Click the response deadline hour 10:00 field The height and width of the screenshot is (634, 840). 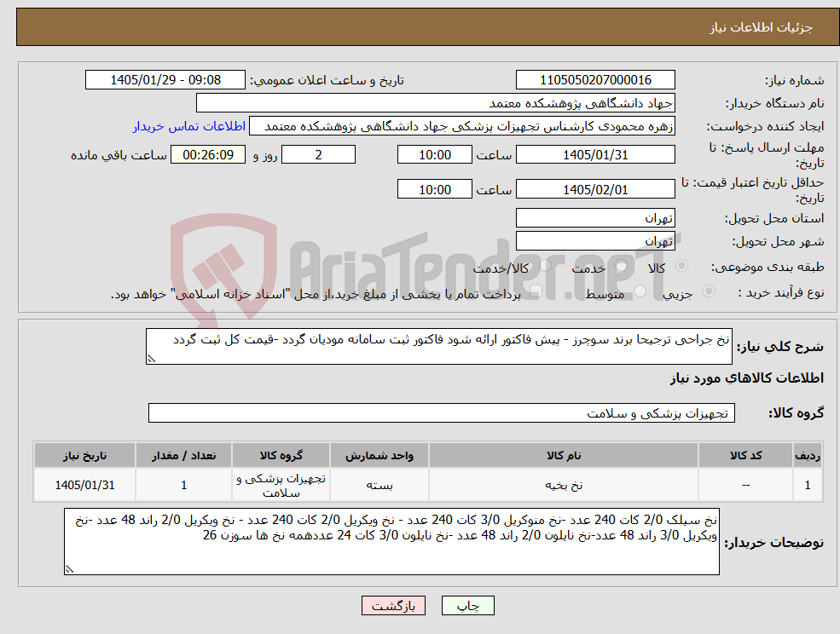[434, 155]
